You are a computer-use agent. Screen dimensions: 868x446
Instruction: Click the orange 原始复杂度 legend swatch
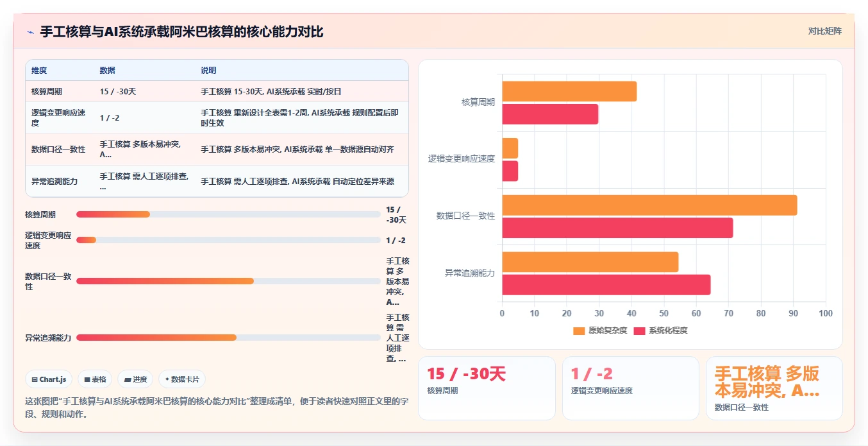pos(579,330)
